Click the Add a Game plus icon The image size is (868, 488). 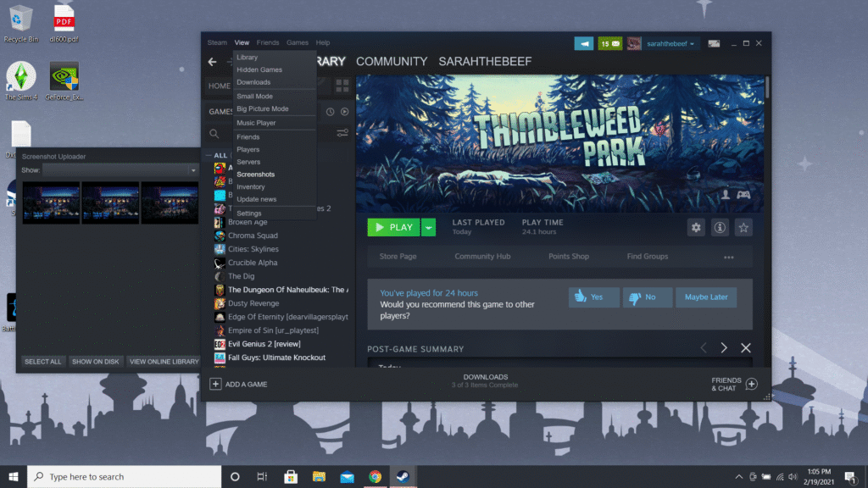pos(215,384)
